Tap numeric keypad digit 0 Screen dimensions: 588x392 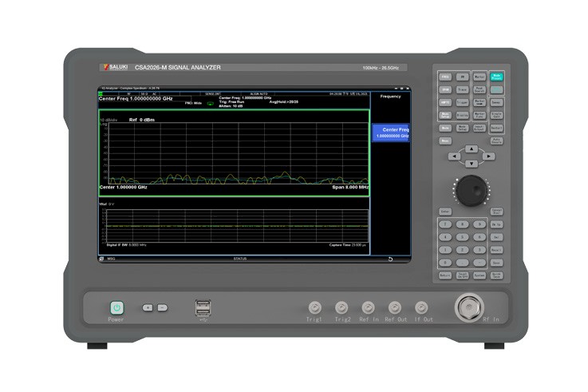point(445,263)
